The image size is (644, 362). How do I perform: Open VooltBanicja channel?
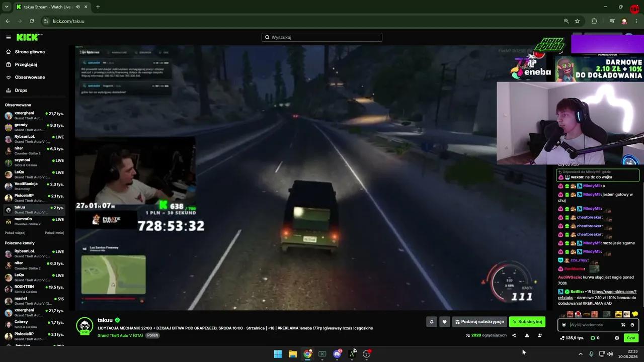[x=34, y=186]
